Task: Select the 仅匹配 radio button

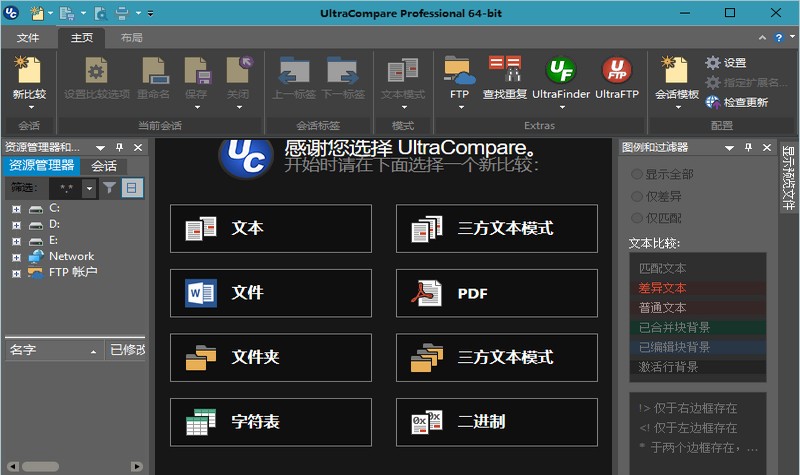Action: [637, 218]
